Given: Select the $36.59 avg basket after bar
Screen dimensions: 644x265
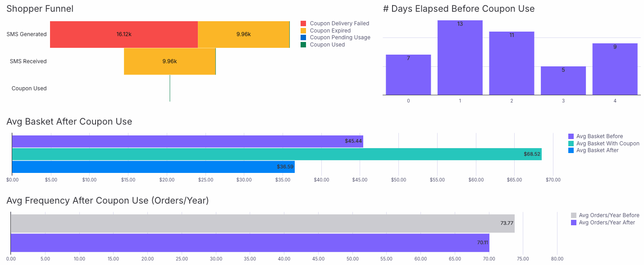Looking at the screenshot, I should 153,167.
